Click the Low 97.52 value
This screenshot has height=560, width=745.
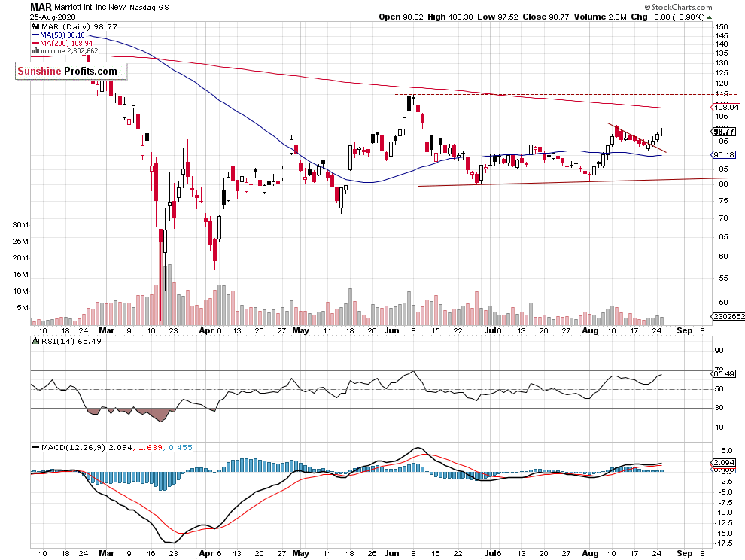(497, 17)
